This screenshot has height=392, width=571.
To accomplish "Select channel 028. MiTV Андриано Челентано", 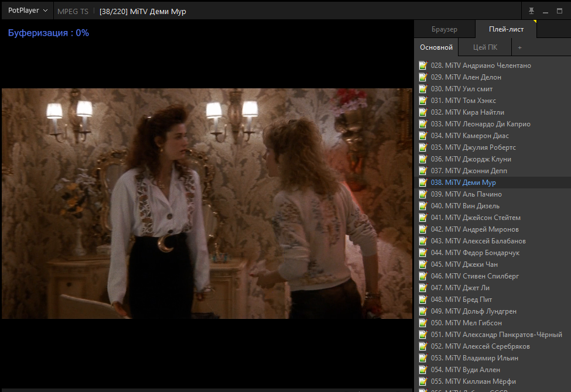I will pyautogui.click(x=493, y=66).
